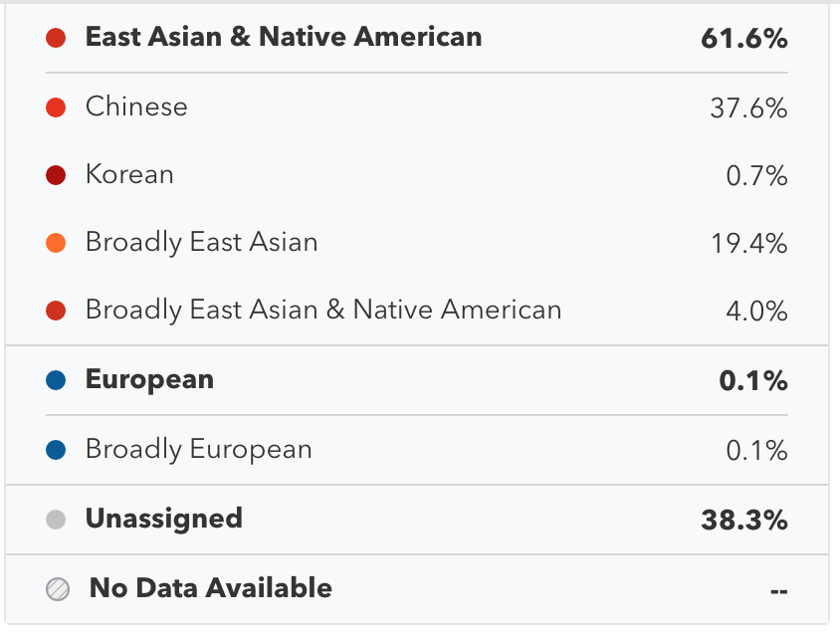Click the blue European category dot
The height and width of the screenshot is (639, 840).
tap(56, 380)
